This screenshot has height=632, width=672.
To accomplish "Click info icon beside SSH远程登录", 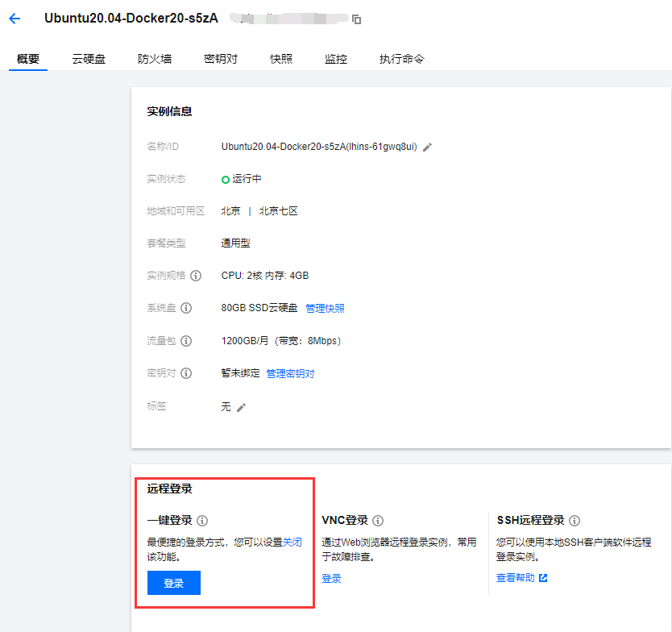I will pyautogui.click(x=575, y=521).
